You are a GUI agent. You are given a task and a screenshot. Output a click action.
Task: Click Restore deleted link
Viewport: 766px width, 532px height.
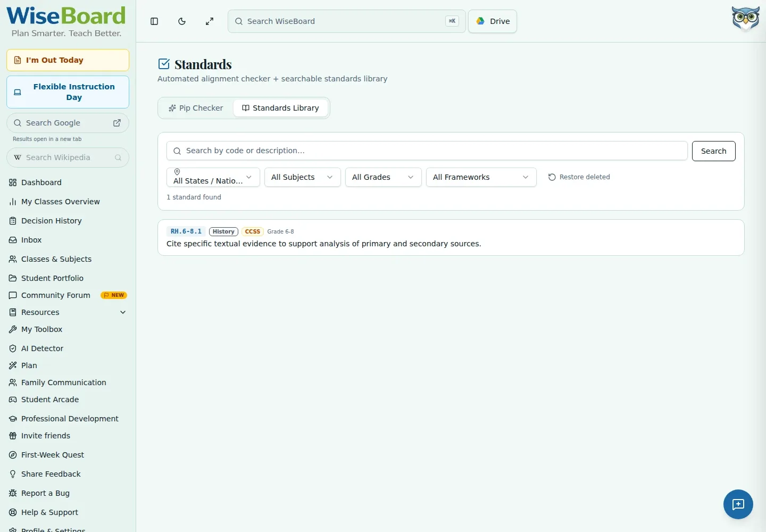coord(579,177)
